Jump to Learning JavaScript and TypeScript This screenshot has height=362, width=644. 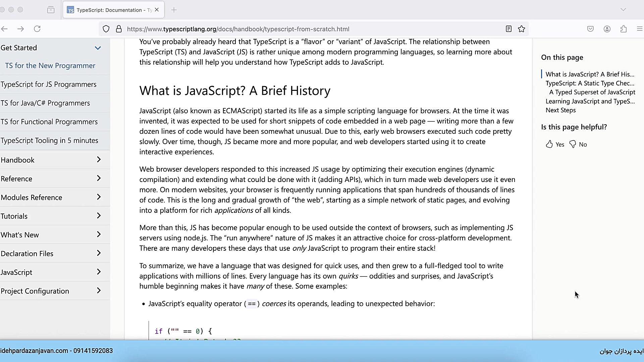590,101
